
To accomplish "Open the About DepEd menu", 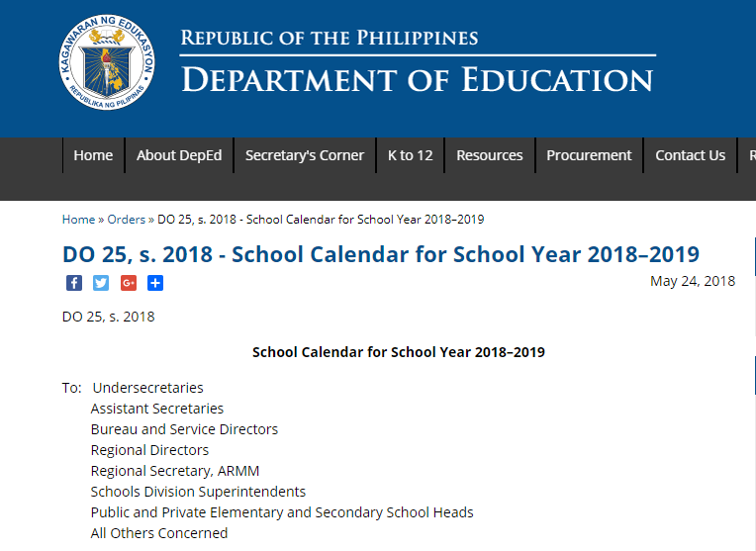I will 179,155.
